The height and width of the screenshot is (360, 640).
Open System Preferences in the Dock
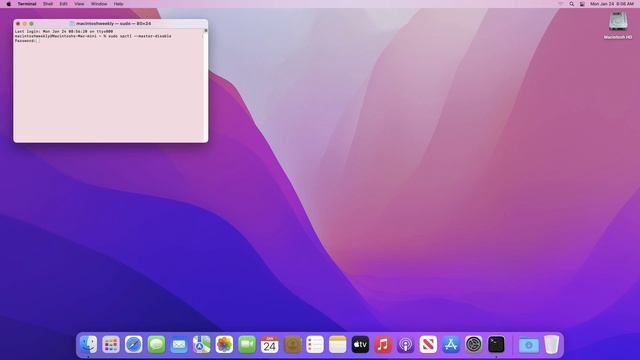(473, 344)
